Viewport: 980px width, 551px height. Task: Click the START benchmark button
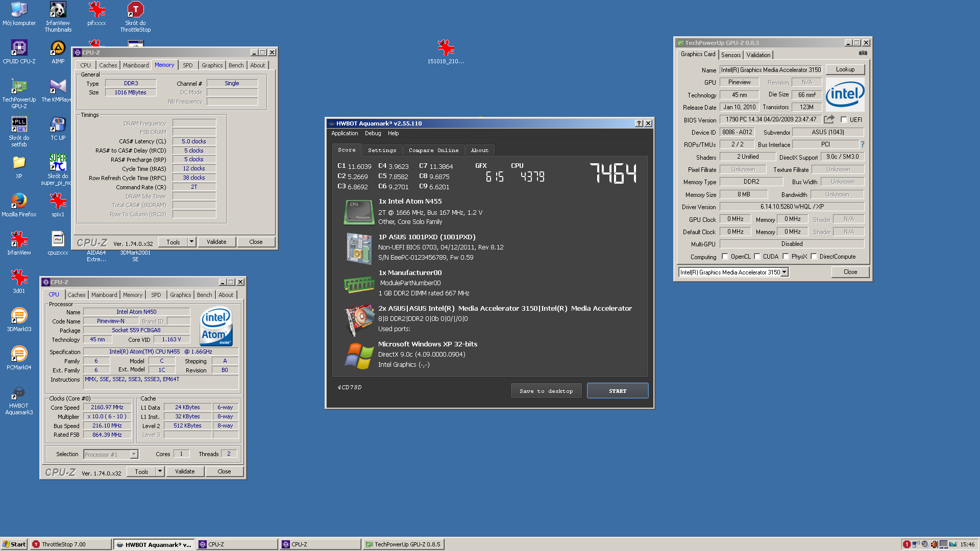[x=618, y=391]
